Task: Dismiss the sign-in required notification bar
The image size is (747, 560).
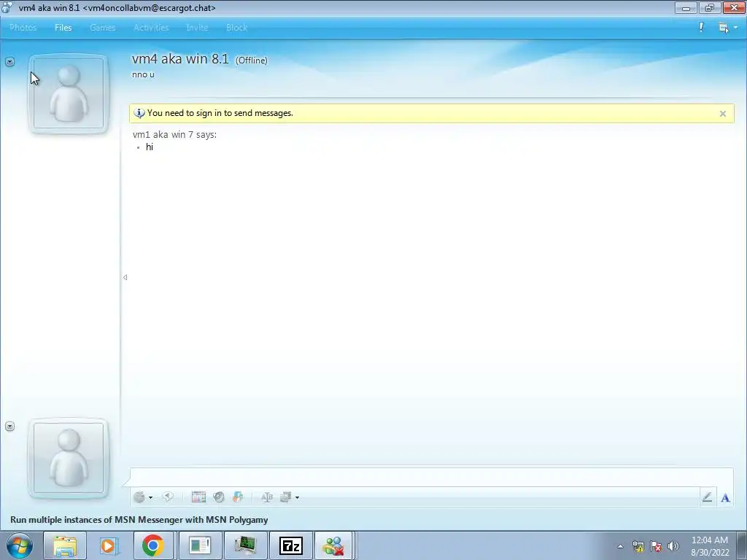Action: pos(723,113)
